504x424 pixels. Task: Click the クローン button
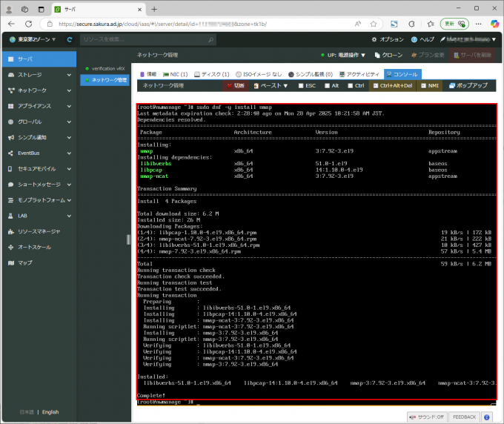coord(388,56)
